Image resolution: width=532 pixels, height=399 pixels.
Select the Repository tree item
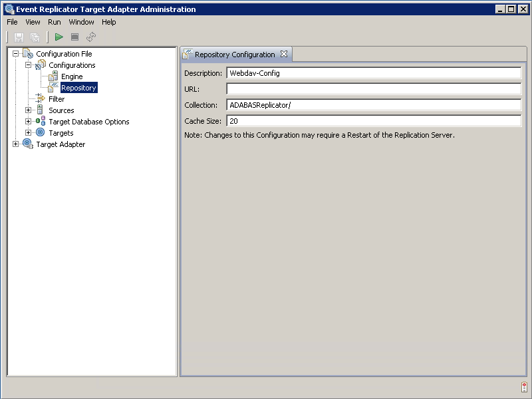[x=78, y=88]
